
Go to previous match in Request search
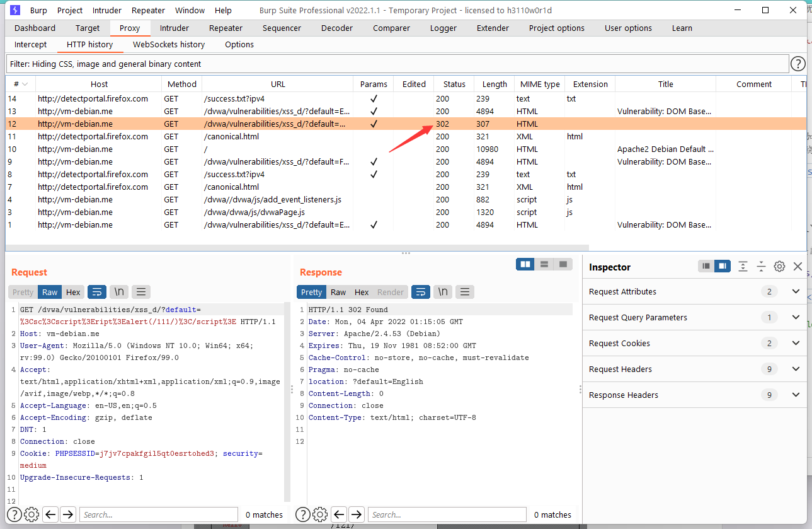[50, 514]
